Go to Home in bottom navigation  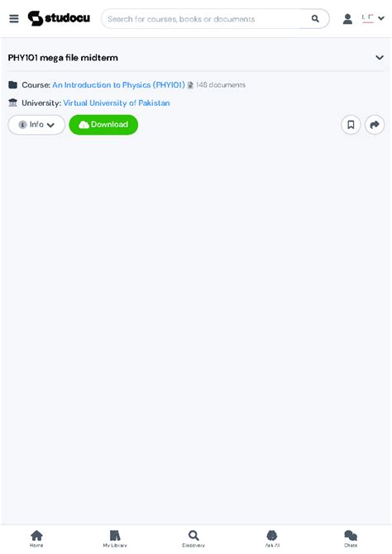36,539
